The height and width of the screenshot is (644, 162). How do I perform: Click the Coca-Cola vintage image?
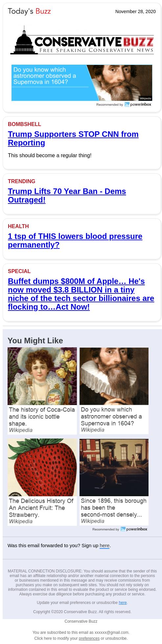(x=42, y=376)
